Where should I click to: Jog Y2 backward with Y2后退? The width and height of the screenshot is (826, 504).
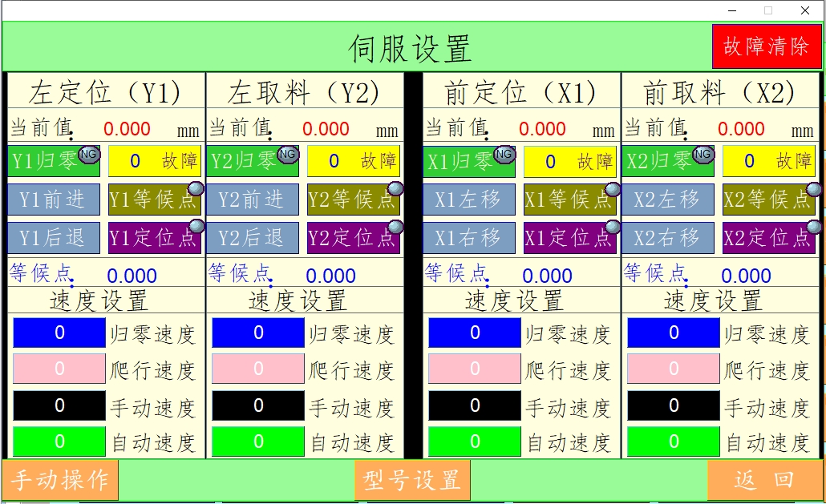coord(252,237)
